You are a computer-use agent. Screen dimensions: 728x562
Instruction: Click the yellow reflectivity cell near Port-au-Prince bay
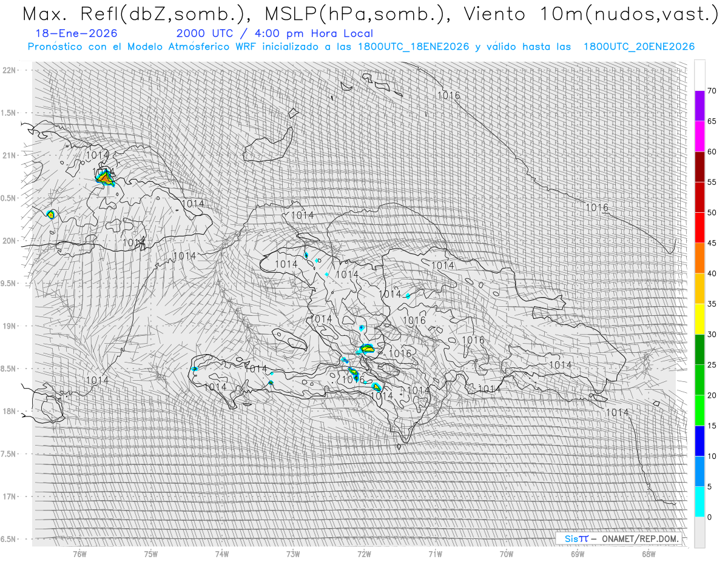click(368, 349)
